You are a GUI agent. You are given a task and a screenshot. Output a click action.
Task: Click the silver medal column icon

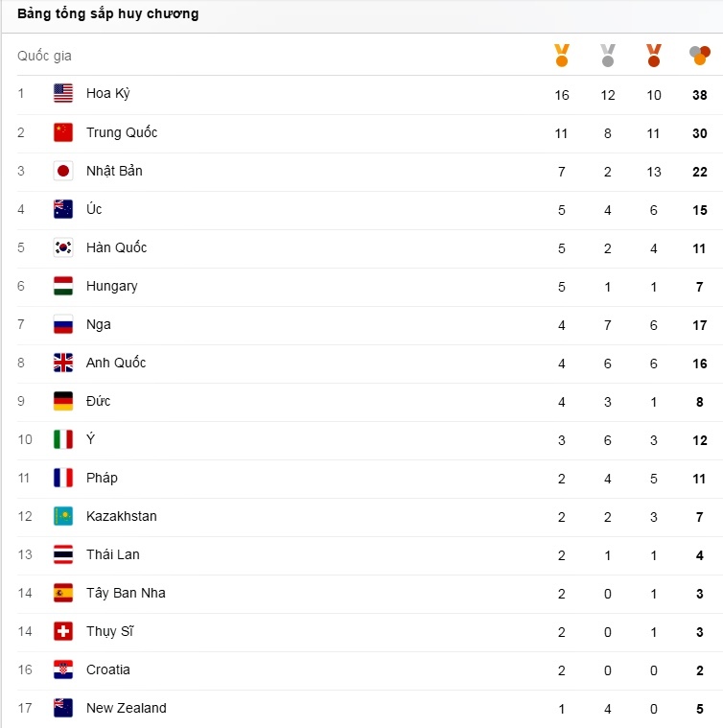(x=608, y=56)
